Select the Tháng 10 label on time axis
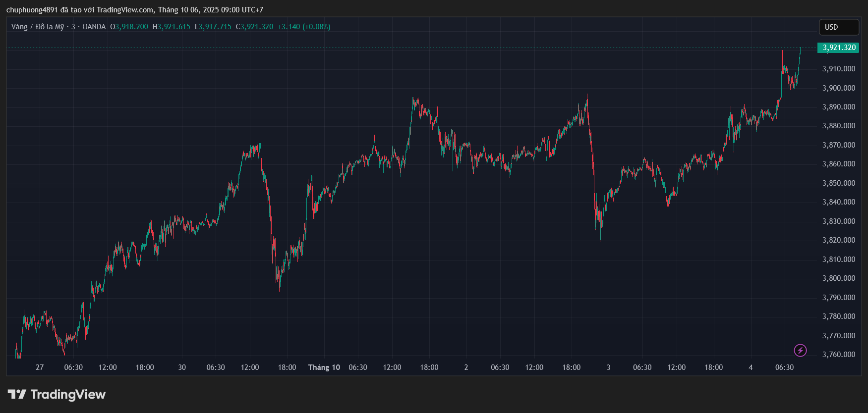Image resolution: width=868 pixels, height=413 pixels. pyautogui.click(x=324, y=367)
